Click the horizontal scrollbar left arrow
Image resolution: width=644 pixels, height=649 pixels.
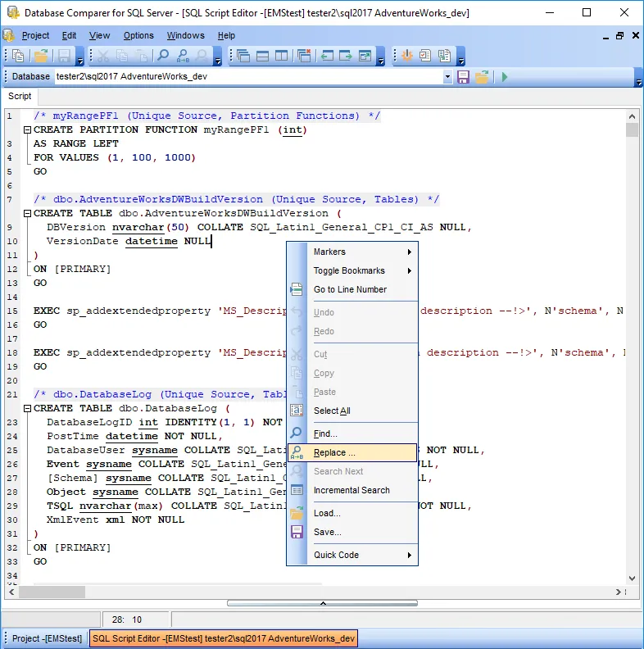point(11,592)
